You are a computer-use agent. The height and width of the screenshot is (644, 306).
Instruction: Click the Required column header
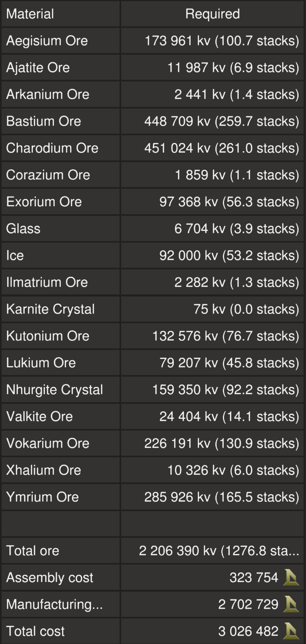pos(212,14)
